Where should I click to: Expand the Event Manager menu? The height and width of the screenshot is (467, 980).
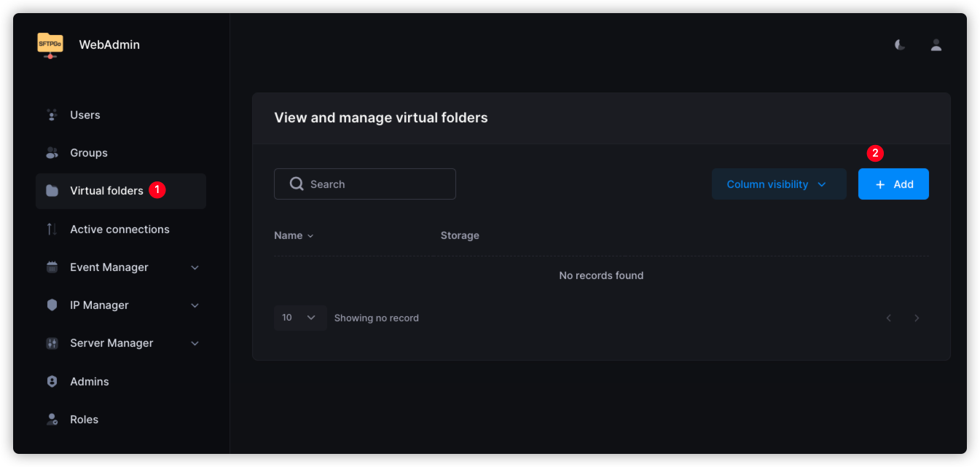coord(195,267)
